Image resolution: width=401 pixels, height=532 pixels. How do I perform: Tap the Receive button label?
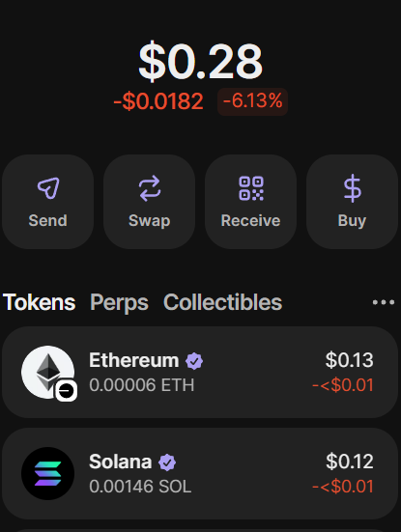coord(251,220)
